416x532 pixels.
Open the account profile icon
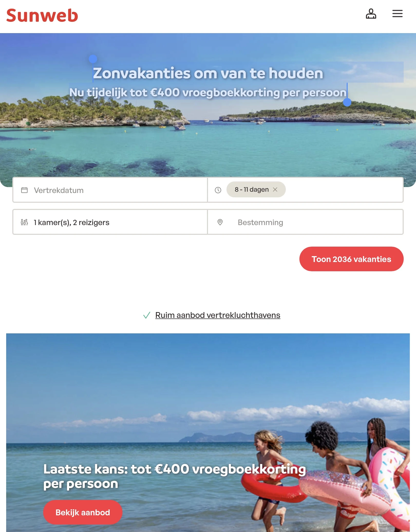pos(371,14)
